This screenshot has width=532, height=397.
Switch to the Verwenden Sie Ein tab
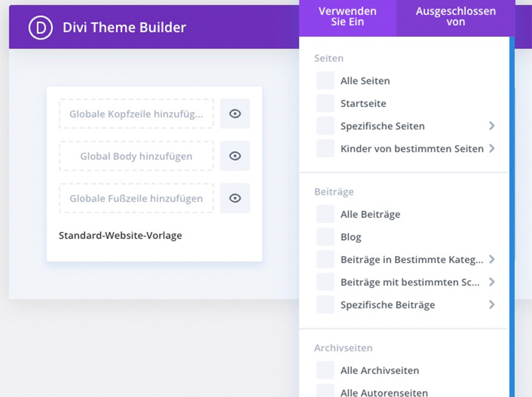pyautogui.click(x=348, y=17)
